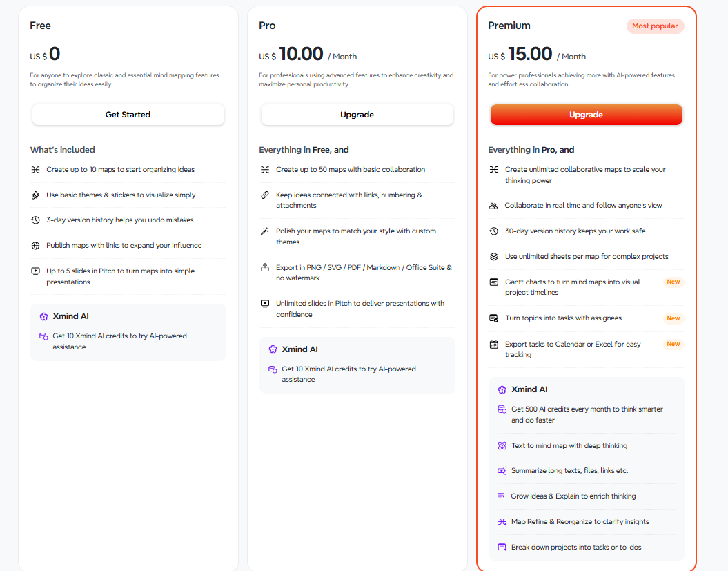Click the link icon beside Keep ideas connected
The image size is (728, 571).
coord(265,195)
